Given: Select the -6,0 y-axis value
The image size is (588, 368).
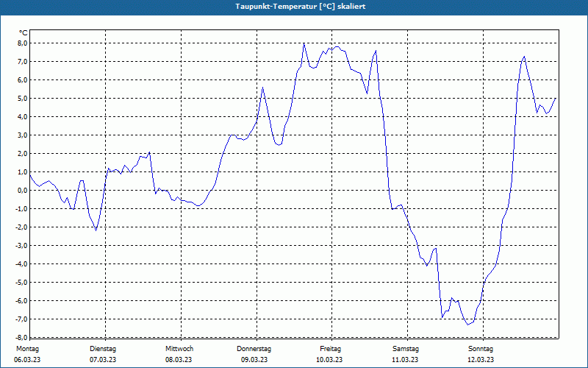Looking at the screenshot, I should click(x=21, y=301).
